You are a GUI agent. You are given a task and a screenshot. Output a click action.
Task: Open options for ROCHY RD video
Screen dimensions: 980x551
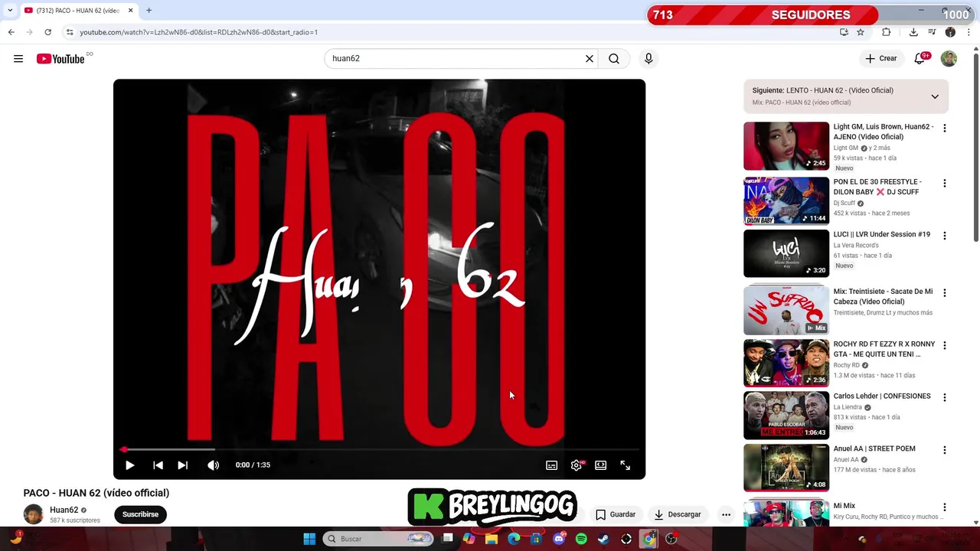[944, 345]
